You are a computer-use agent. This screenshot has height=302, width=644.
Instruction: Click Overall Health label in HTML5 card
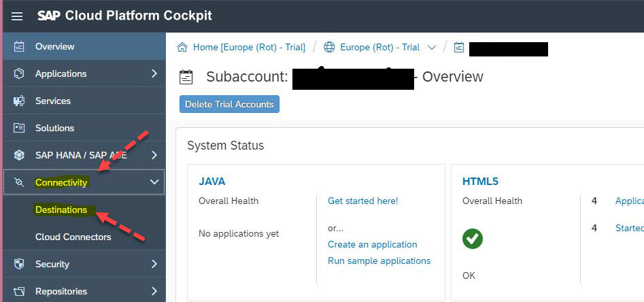[x=492, y=201]
